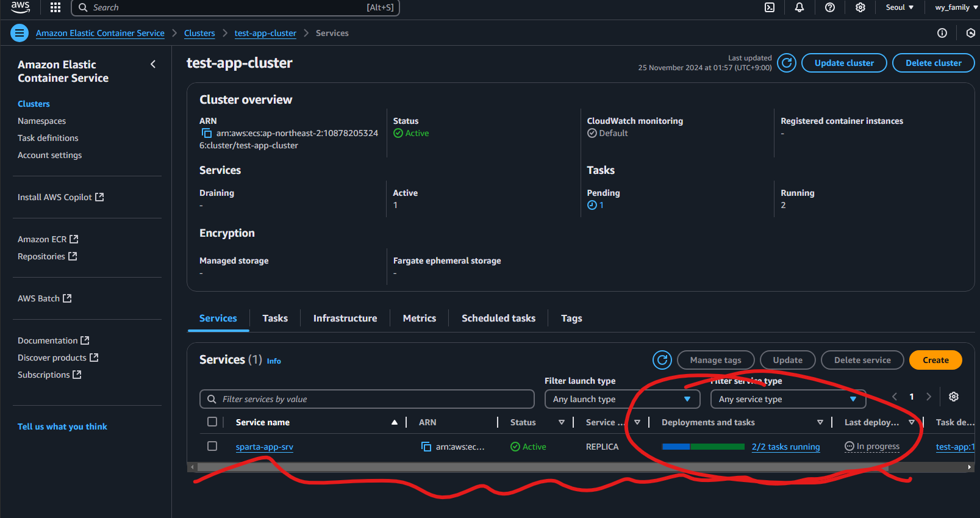Switch to the Scheduled tasks tab
Screen dimensions: 980x518
pos(498,318)
